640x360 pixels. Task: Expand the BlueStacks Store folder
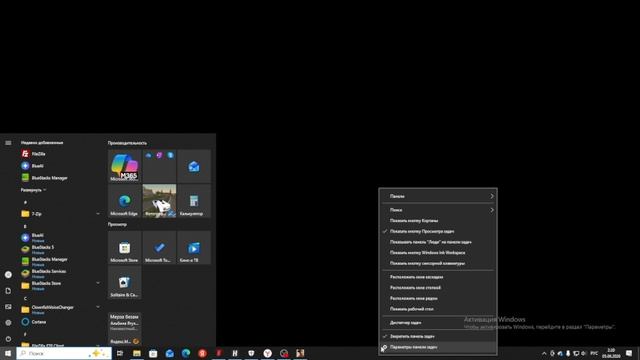tap(60, 285)
